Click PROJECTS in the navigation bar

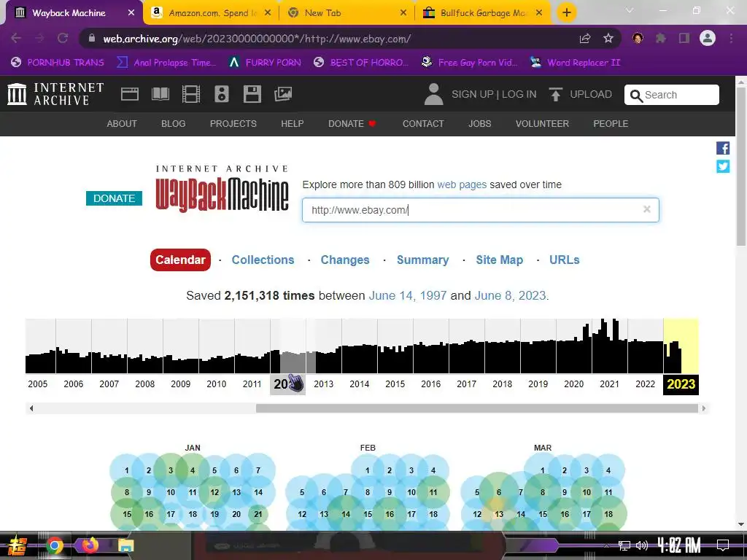pyautogui.click(x=233, y=124)
